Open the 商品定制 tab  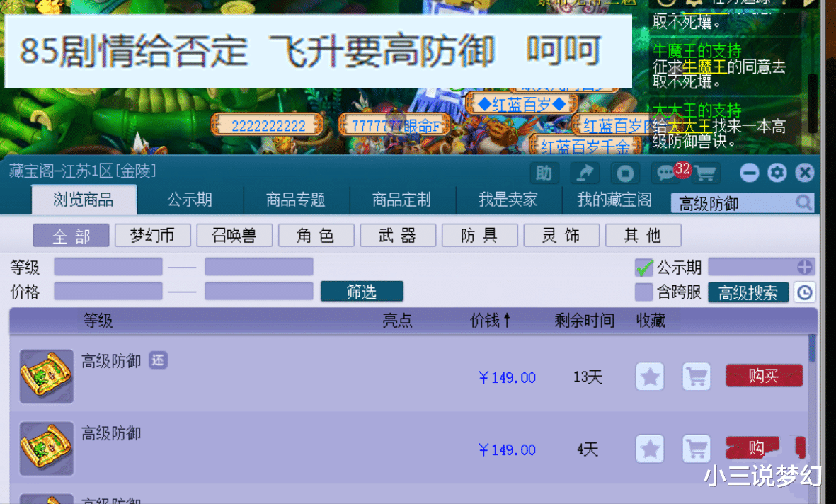pos(401,200)
